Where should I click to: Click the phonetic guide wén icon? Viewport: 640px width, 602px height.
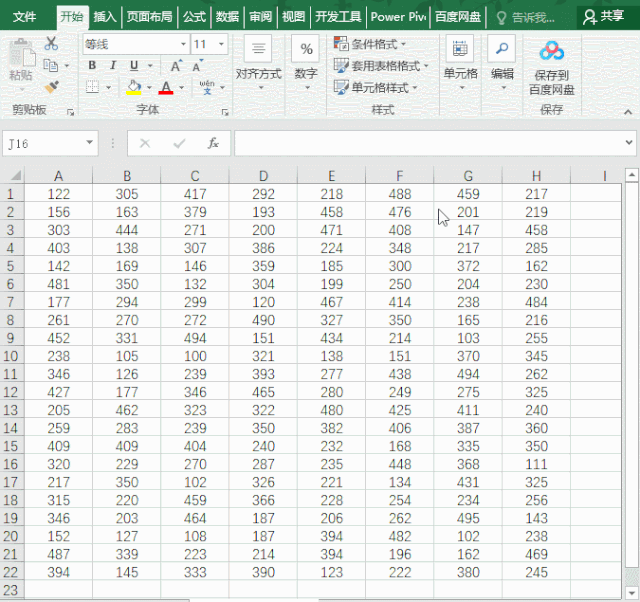[207, 87]
